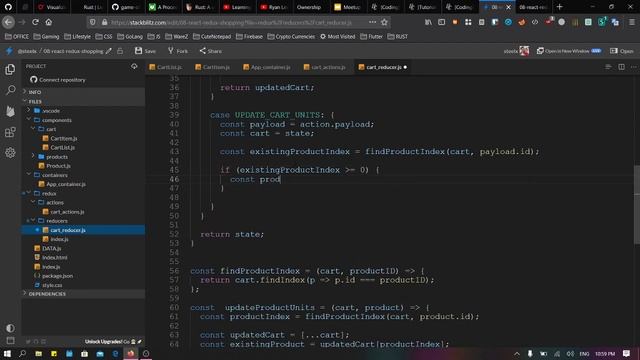640x360 pixels.
Task: Click the cloud upload icon in Project header
Action: [134, 66]
